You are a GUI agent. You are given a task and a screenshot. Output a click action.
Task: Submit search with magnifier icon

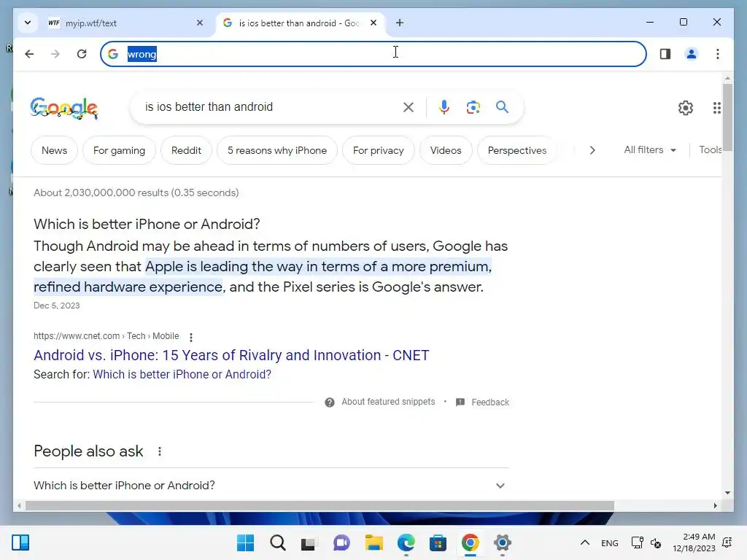pos(502,107)
